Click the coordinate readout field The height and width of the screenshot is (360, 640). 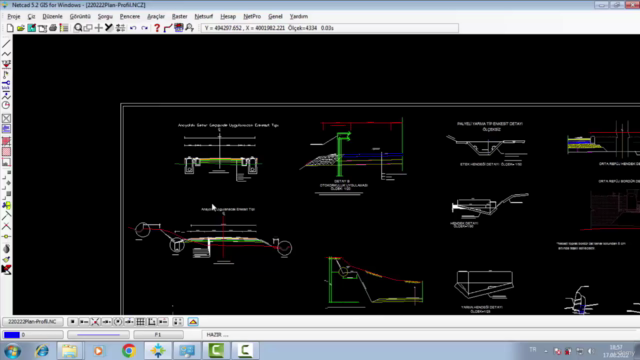click(330, 28)
